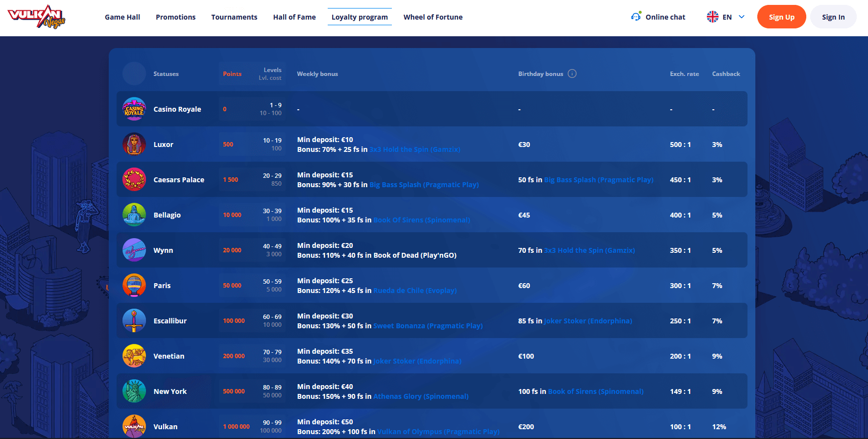Open 3x3 Hold the Spin link in Luxor row
Screen dimensions: 868x439
(x=414, y=149)
